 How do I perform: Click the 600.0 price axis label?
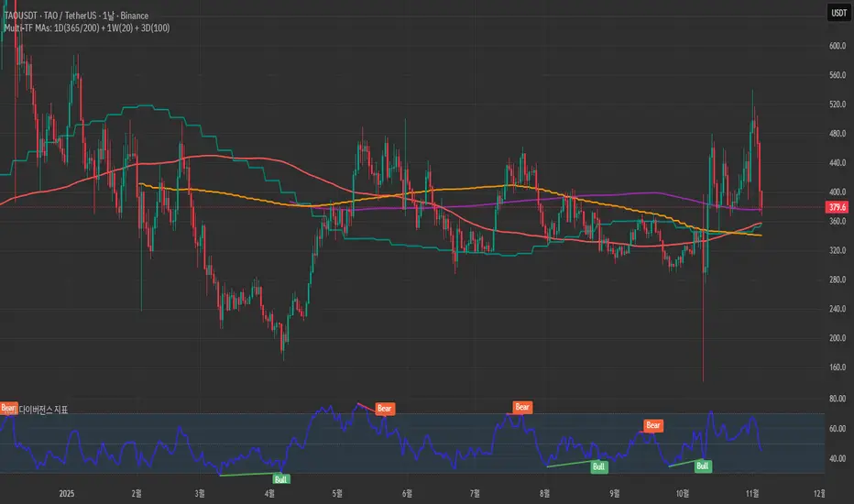point(838,47)
